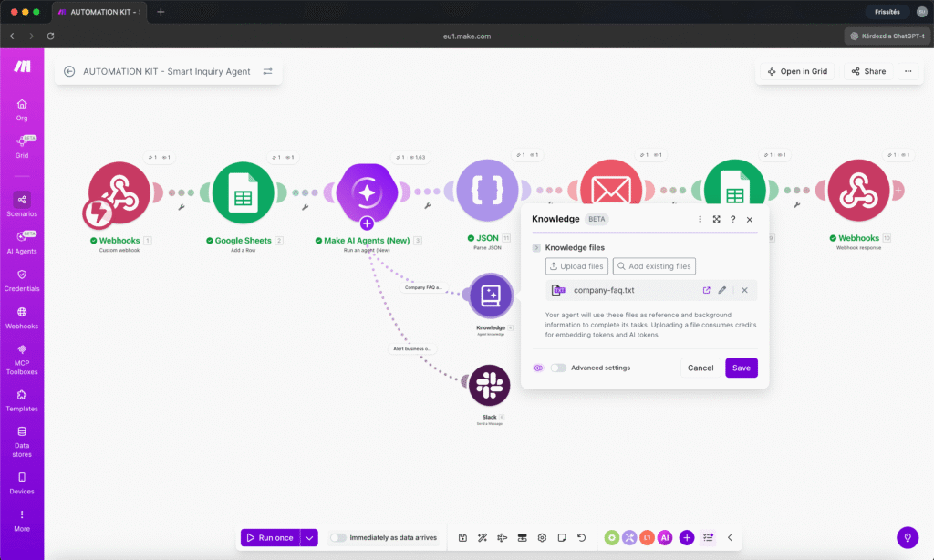Select the JSON Parse JSON module

[488, 190]
